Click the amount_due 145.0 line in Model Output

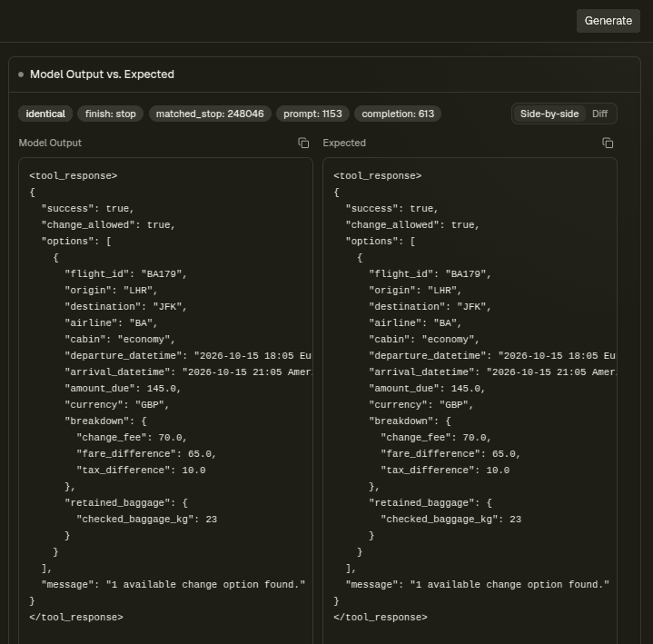click(123, 389)
